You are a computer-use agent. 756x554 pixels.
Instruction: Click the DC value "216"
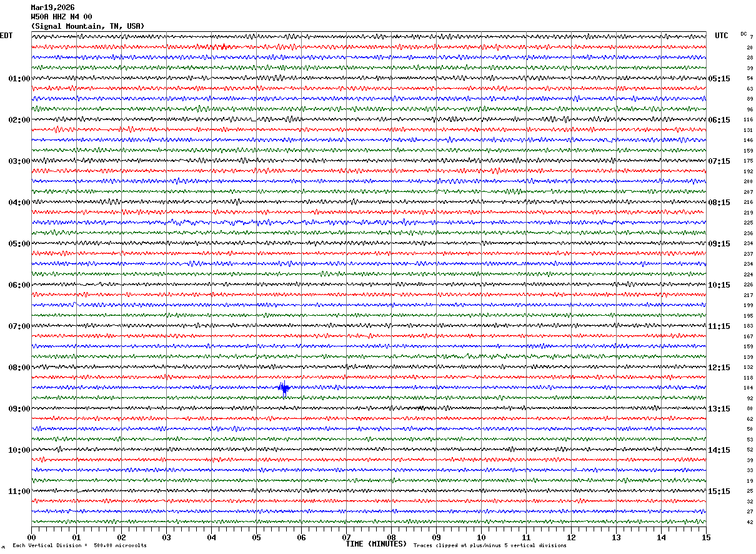pos(749,203)
